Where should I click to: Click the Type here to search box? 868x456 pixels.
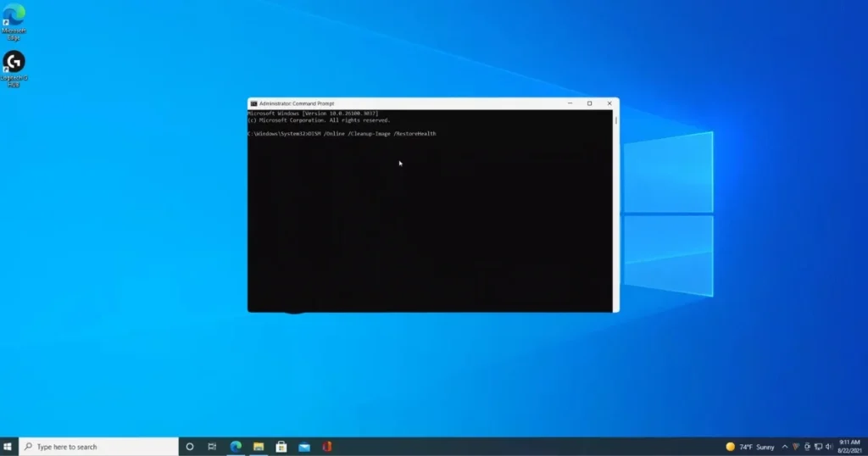[98, 447]
